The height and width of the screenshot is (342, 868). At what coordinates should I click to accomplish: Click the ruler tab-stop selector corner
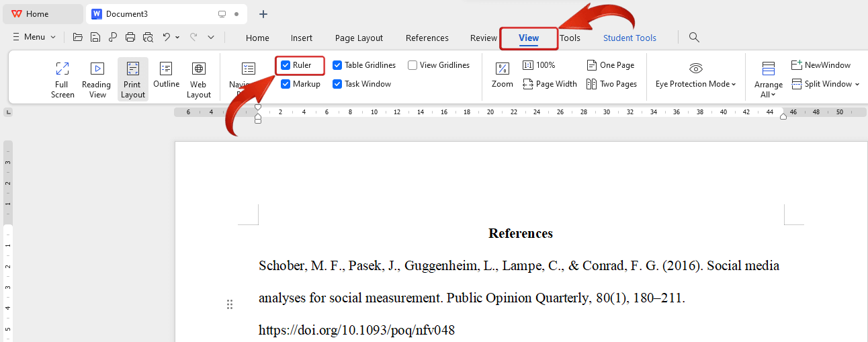tap(9, 112)
